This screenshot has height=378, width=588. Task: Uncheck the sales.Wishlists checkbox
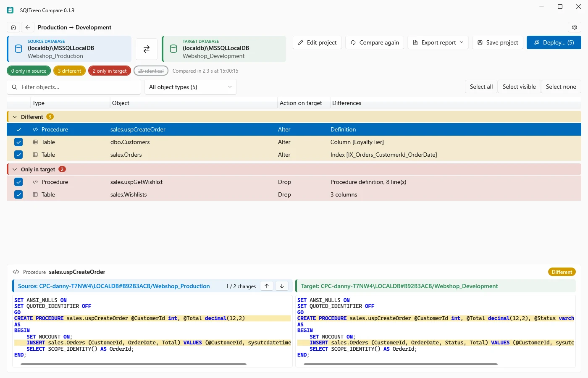pyautogui.click(x=18, y=194)
